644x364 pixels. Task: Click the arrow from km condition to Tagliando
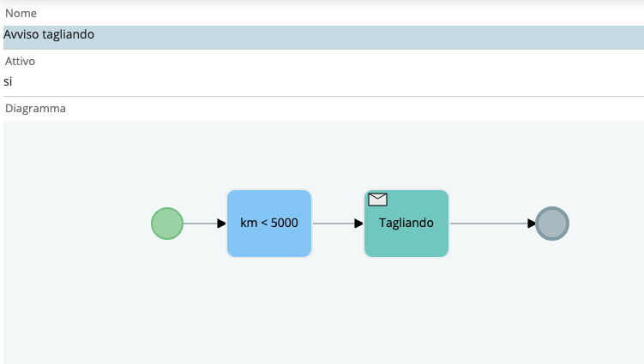(338, 224)
